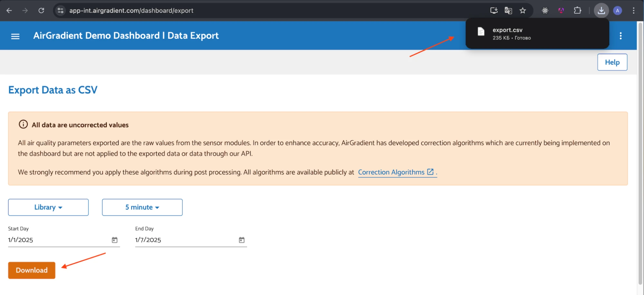The height and width of the screenshot is (295, 644).
Task: Click the Export Data as CSV heading
Action: click(53, 90)
